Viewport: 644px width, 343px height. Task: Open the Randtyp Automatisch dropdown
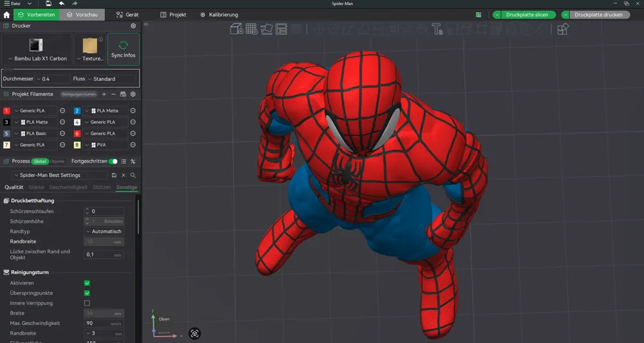(x=104, y=232)
